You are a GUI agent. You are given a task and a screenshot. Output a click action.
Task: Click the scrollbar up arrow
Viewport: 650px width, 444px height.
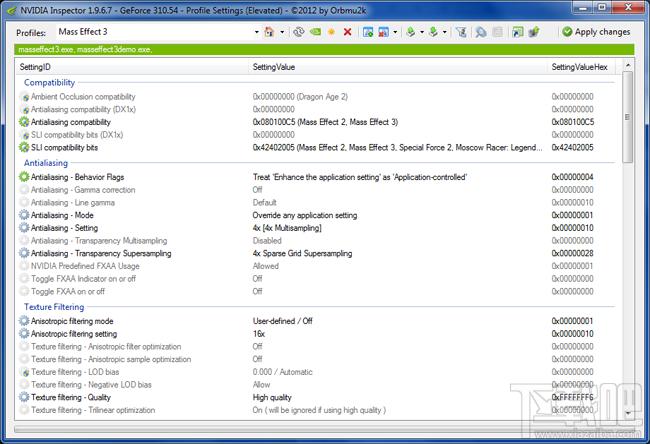[628, 65]
